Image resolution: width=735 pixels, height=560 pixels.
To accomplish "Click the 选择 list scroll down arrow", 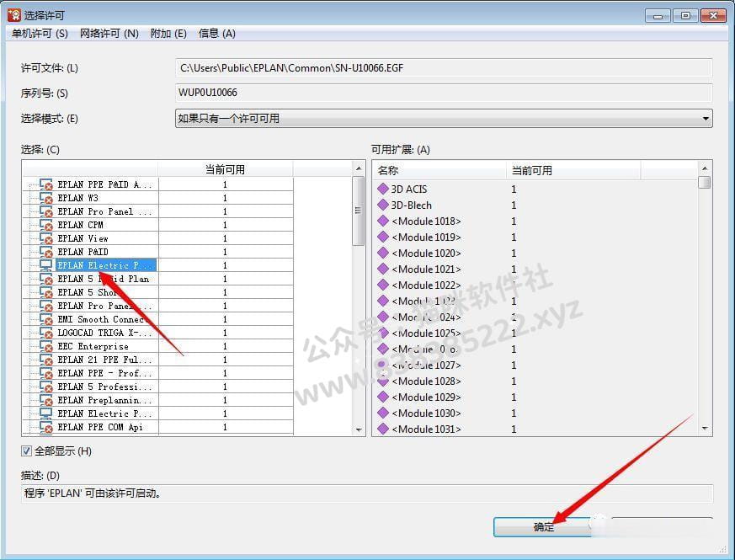I will coord(359,429).
